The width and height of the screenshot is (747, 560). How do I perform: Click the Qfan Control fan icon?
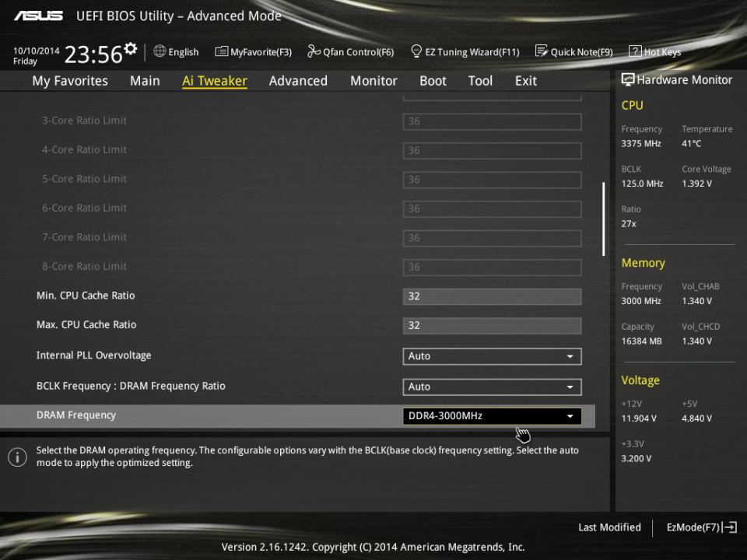coord(314,51)
